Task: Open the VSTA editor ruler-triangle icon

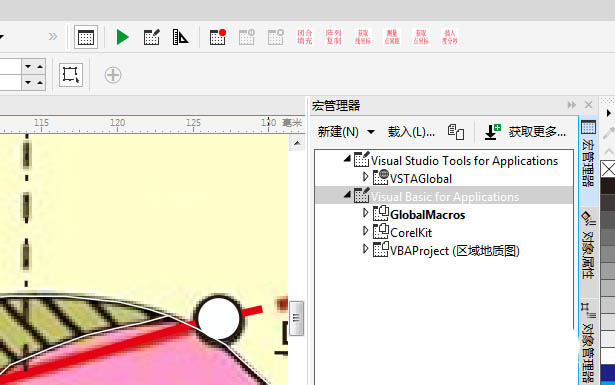Action: [180, 37]
